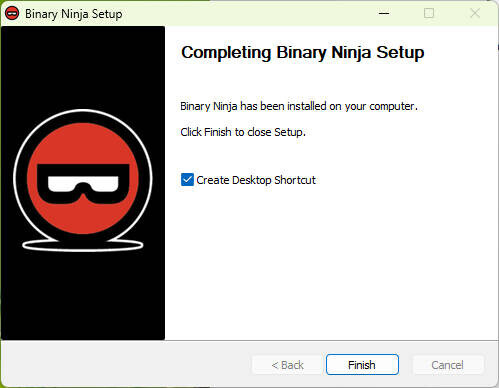Click the Binary Ninja icon in title bar
The image size is (499, 388).
coord(12,14)
